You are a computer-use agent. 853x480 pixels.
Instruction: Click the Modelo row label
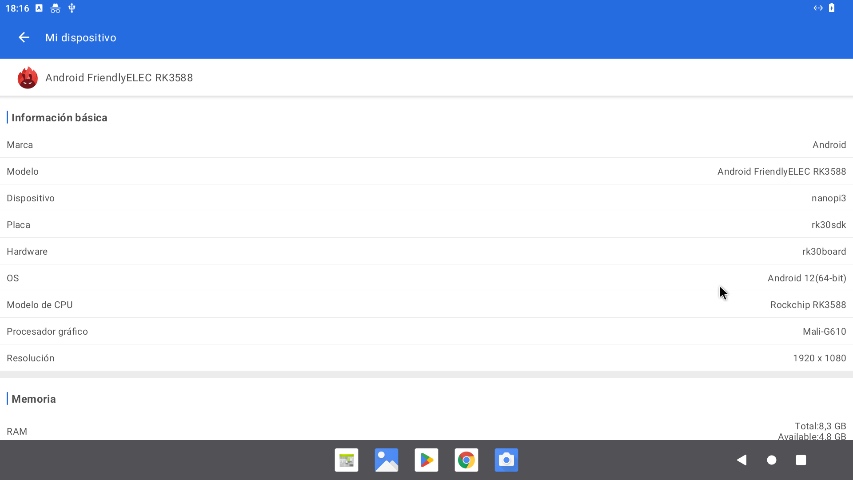tap(22, 171)
